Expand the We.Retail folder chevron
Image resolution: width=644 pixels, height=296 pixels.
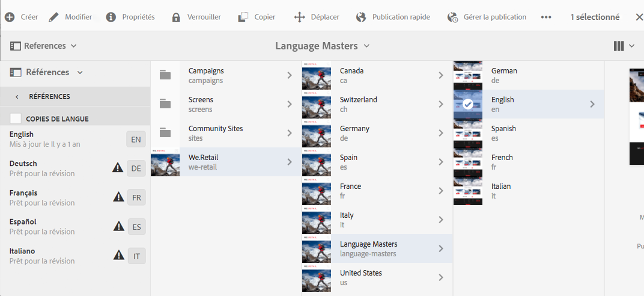coord(289,162)
